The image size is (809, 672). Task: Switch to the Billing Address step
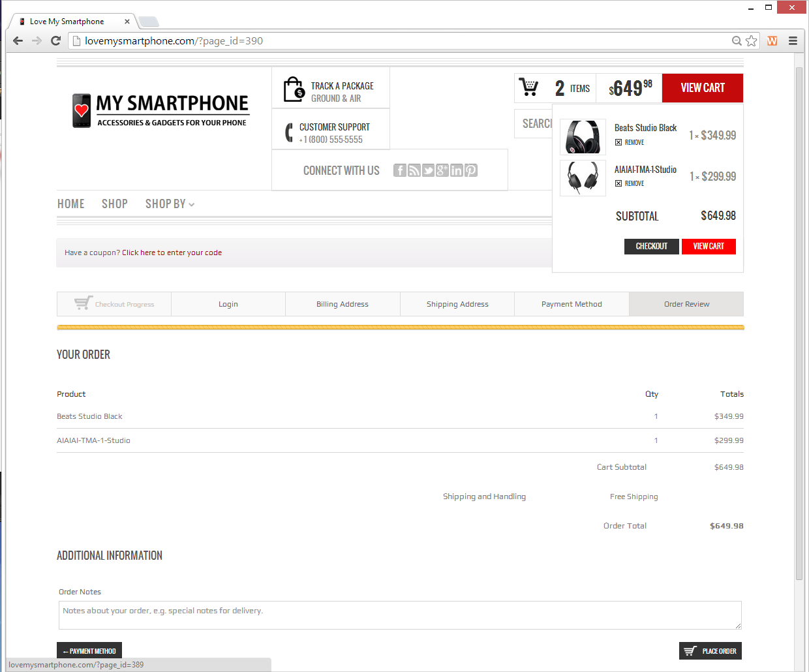click(x=343, y=304)
